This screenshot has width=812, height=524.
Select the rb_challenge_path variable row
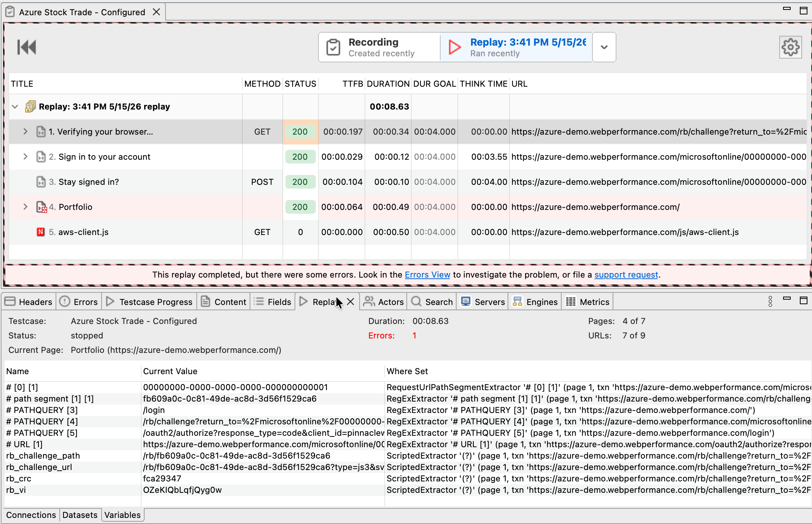(x=408, y=456)
